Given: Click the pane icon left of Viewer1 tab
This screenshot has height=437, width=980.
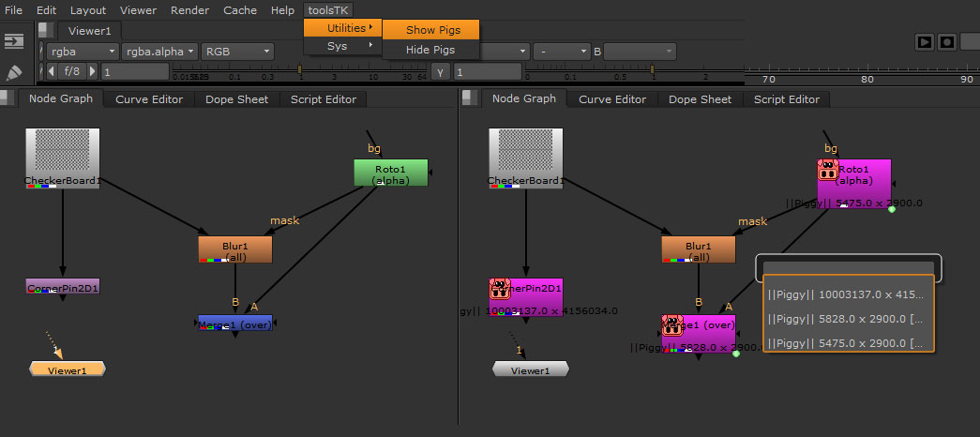Looking at the screenshot, I should (44, 31).
